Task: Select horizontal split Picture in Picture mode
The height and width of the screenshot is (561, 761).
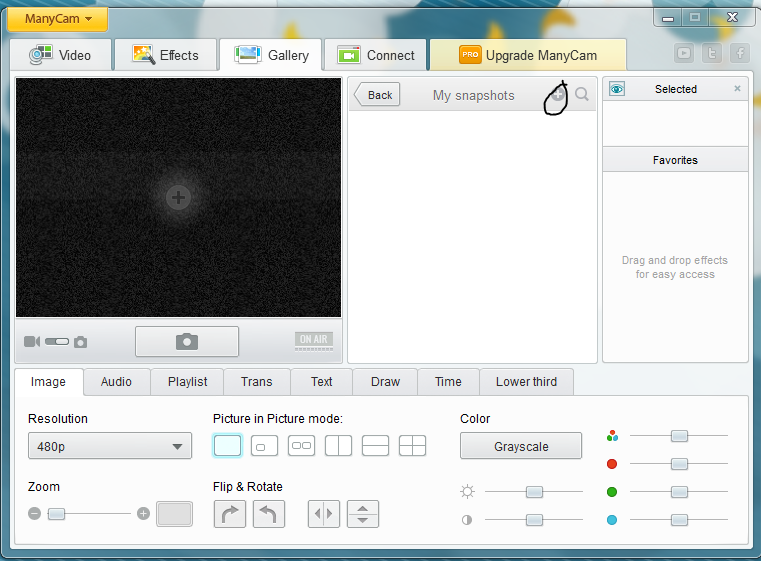Action: (x=375, y=446)
